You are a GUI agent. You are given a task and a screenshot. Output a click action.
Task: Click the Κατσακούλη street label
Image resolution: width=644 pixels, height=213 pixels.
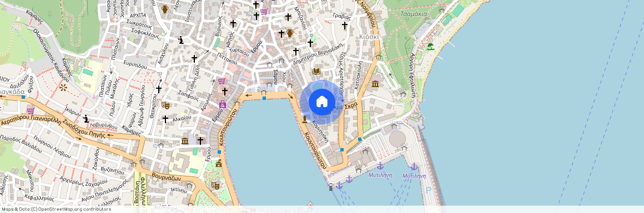tap(358, 75)
